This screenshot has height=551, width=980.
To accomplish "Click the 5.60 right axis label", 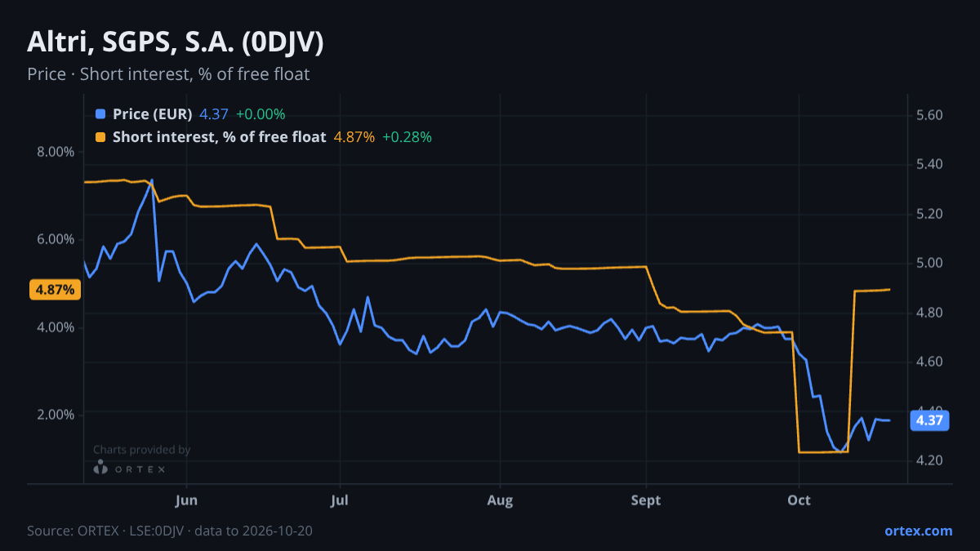I will (x=930, y=115).
